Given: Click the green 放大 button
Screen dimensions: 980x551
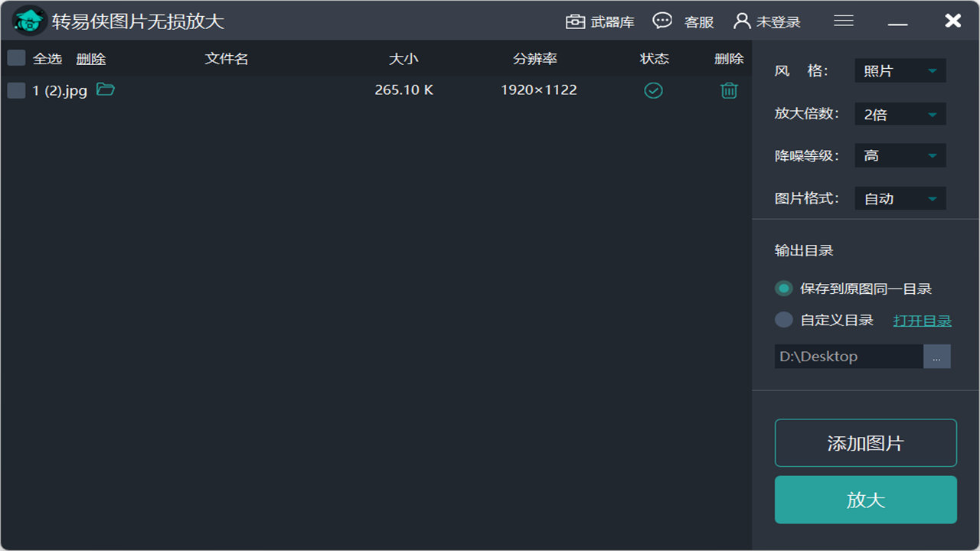Looking at the screenshot, I should click(865, 500).
